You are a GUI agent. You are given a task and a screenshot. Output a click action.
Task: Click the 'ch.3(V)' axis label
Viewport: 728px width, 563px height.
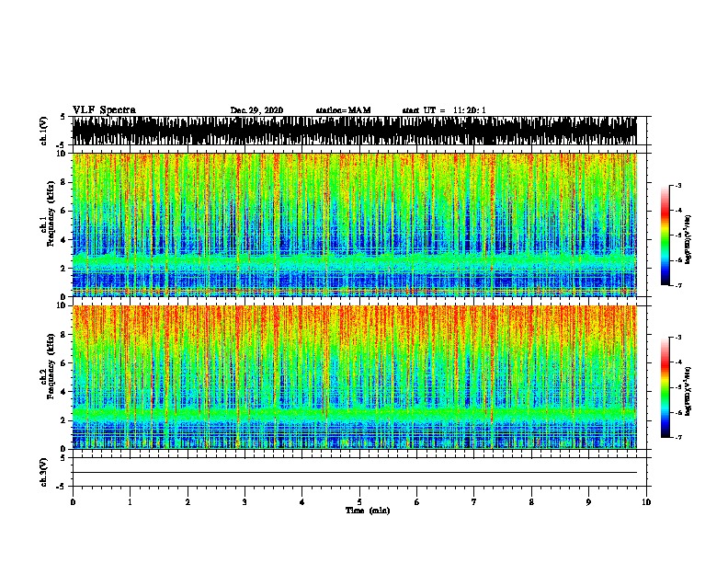(44, 472)
